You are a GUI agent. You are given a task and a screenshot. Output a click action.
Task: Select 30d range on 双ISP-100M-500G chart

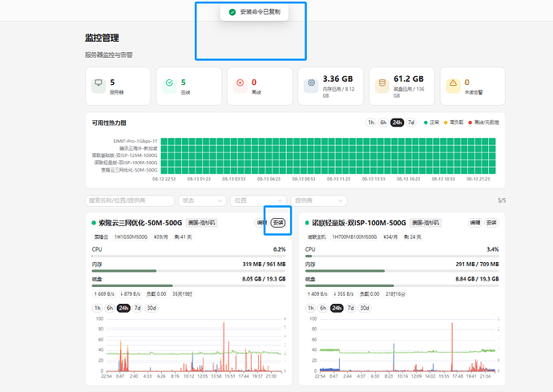(365, 308)
